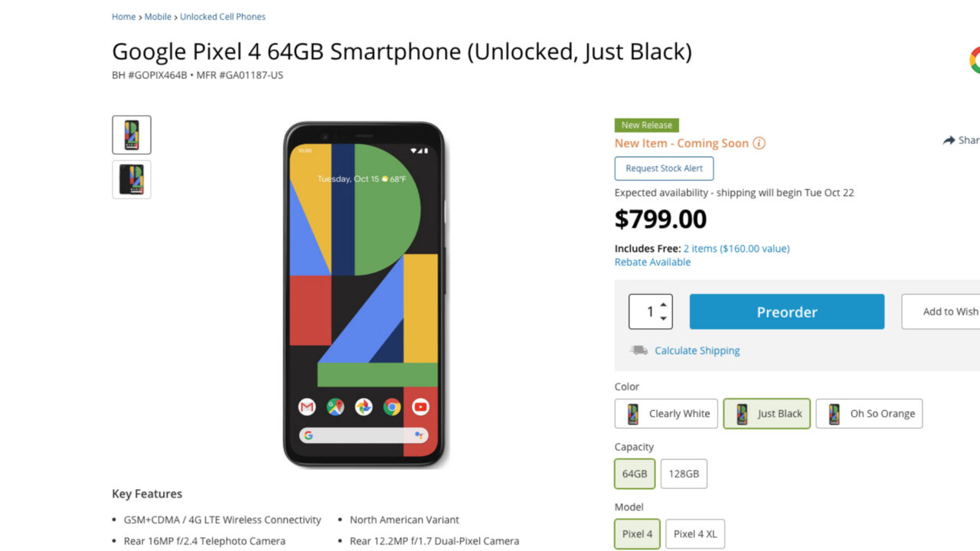
Task: Navigate to the Mobile breadcrumb
Action: (158, 16)
